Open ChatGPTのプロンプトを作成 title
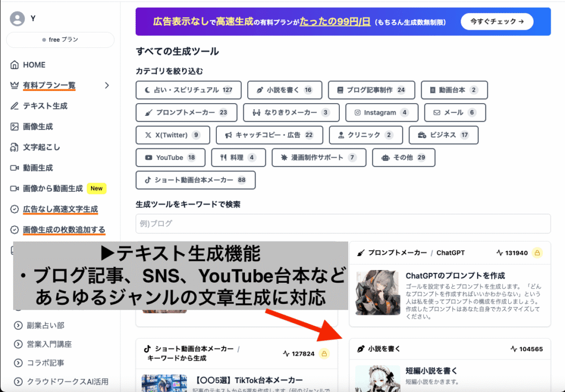The width and height of the screenshot is (565, 392). click(x=455, y=276)
